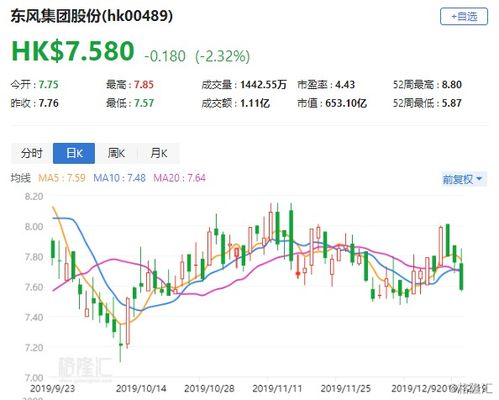Click the change value -0.180
Viewport: 499px width, 400px height.
click(x=165, y=56)
